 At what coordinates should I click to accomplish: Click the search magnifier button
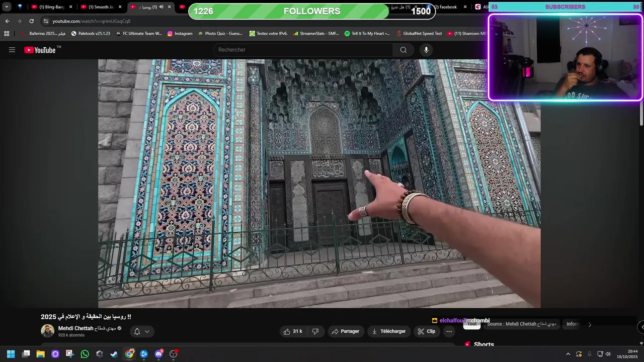(x=403, y=50)
